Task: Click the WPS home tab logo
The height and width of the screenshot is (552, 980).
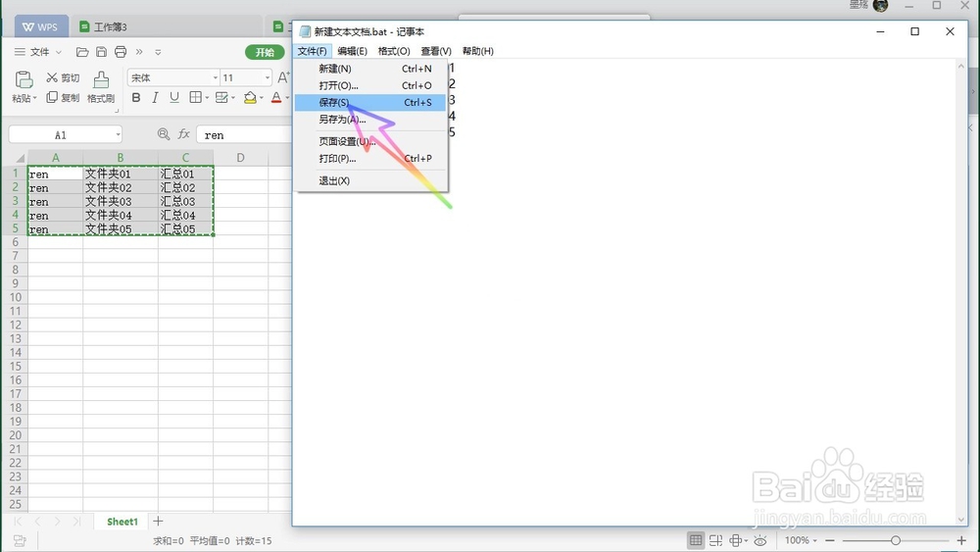Action: 40,26
